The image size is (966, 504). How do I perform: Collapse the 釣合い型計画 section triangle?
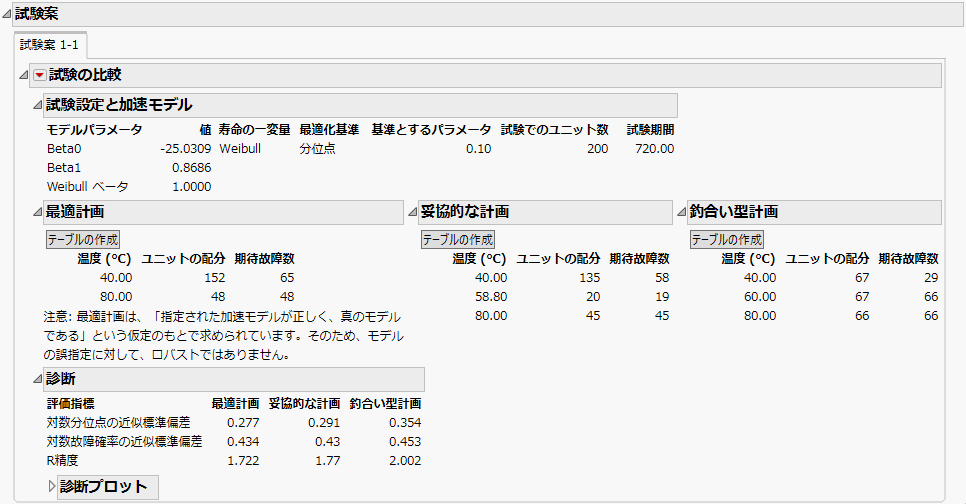tap(681, 212)
